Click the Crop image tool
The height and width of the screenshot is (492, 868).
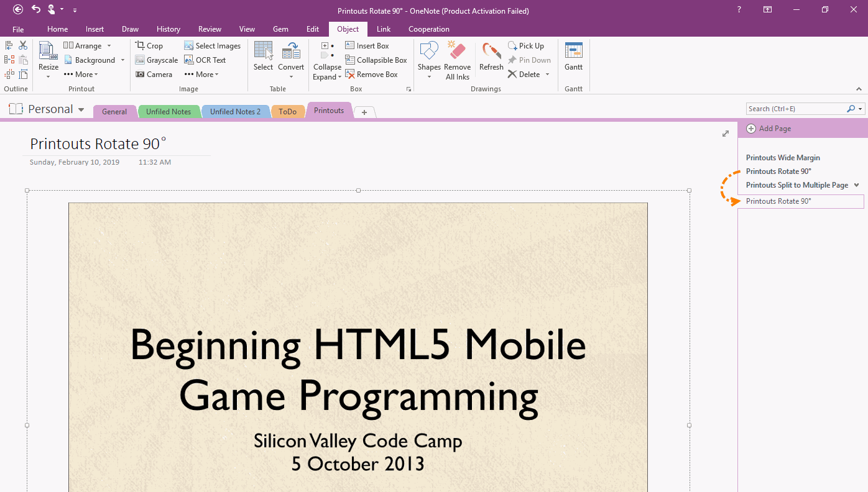149,46
